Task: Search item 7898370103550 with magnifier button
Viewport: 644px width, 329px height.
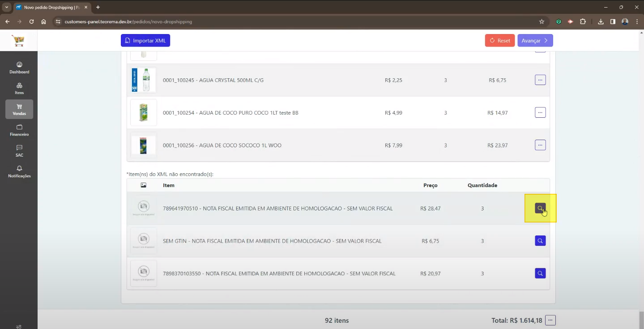Action: [x=540, y=273]
